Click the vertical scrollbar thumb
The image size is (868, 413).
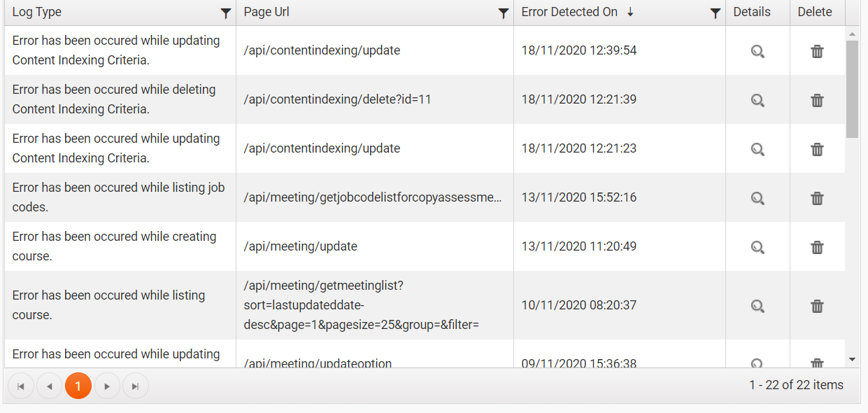point(852,89)
